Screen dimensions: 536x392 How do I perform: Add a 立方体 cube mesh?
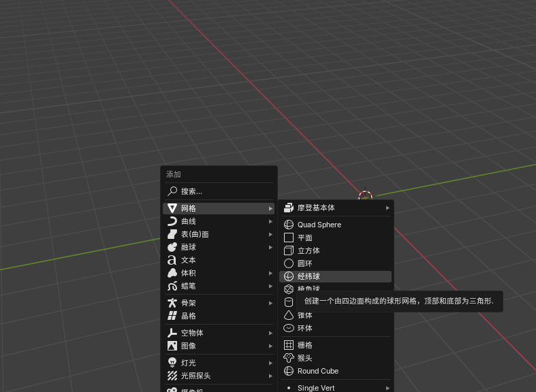click(x=335, y=250)
